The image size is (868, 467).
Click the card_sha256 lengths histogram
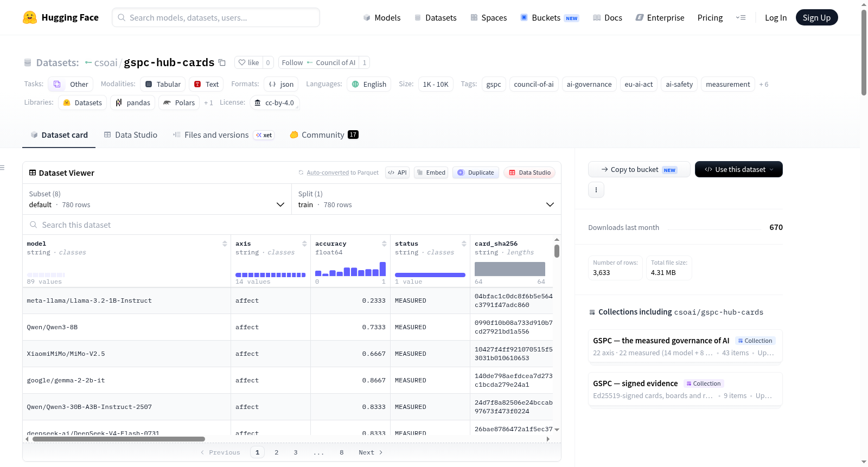[x=510, y=269]
